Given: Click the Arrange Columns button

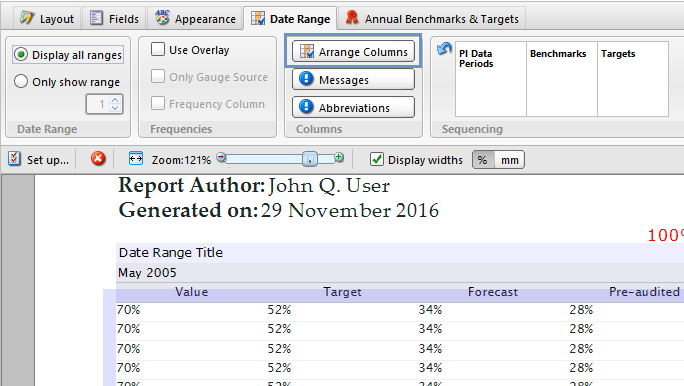Looking at the screenshot, I should tap(353, 51).
